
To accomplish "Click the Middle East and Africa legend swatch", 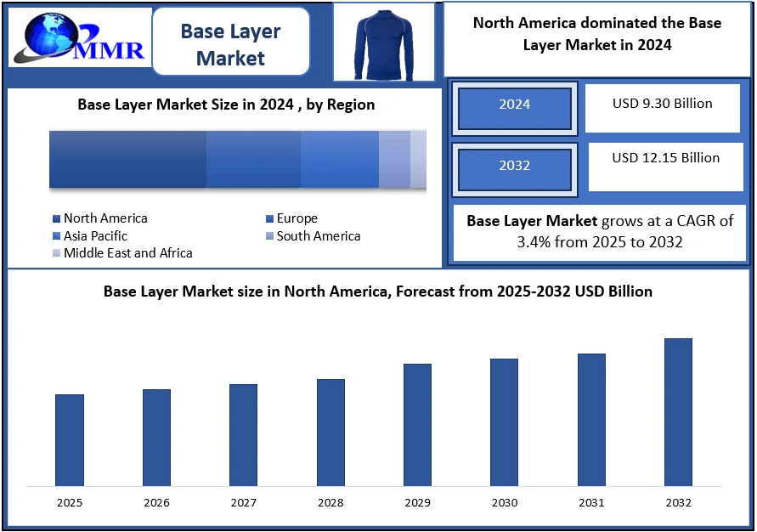I will 56,253.
